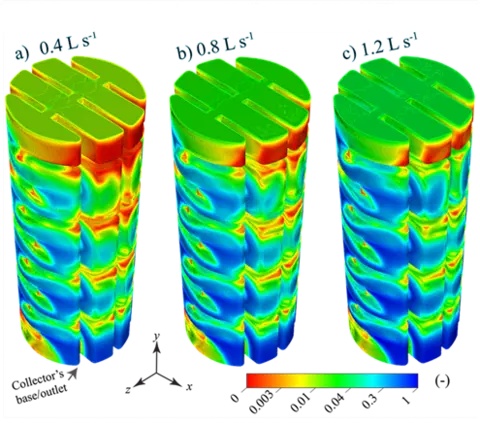Click the 'b) 0.8 L s-1' panel label

coord(215,46)
